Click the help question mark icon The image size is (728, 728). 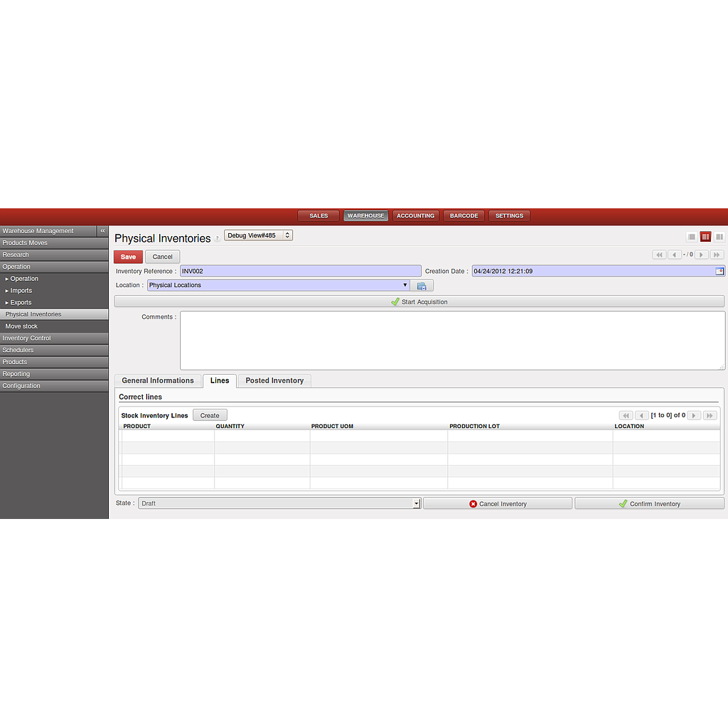coord(218,240)
